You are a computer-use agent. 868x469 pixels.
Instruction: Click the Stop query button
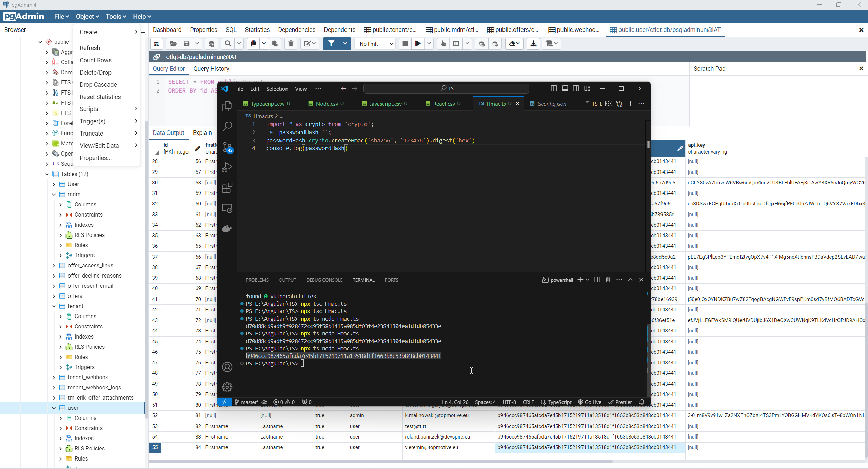[405, 44]
